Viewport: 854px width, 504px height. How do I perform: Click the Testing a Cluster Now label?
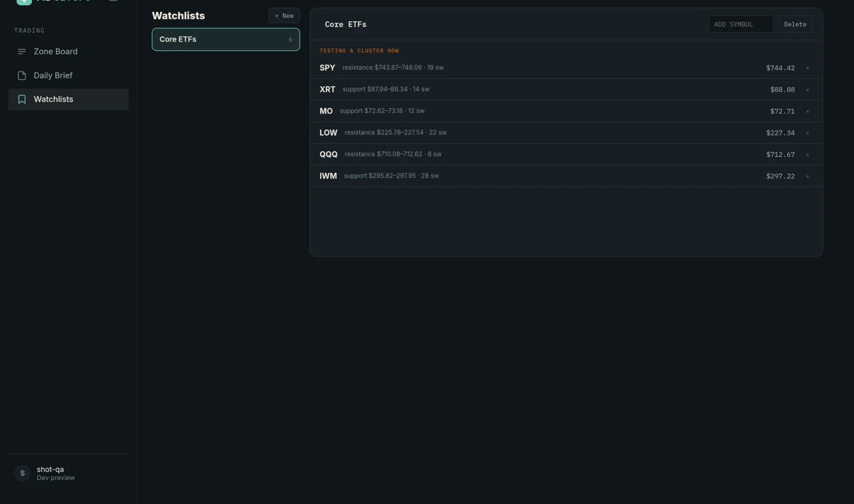[x=359, y=51]
